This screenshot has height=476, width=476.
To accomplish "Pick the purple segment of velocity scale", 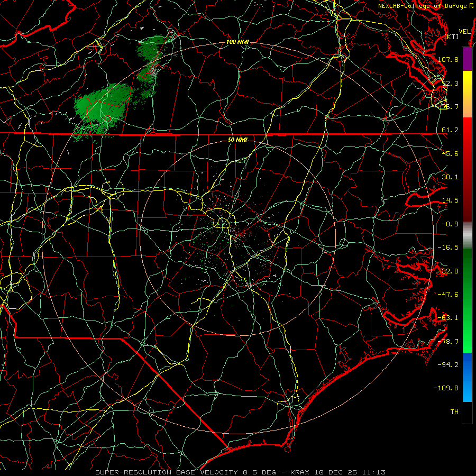I will (x=467, y=59).
